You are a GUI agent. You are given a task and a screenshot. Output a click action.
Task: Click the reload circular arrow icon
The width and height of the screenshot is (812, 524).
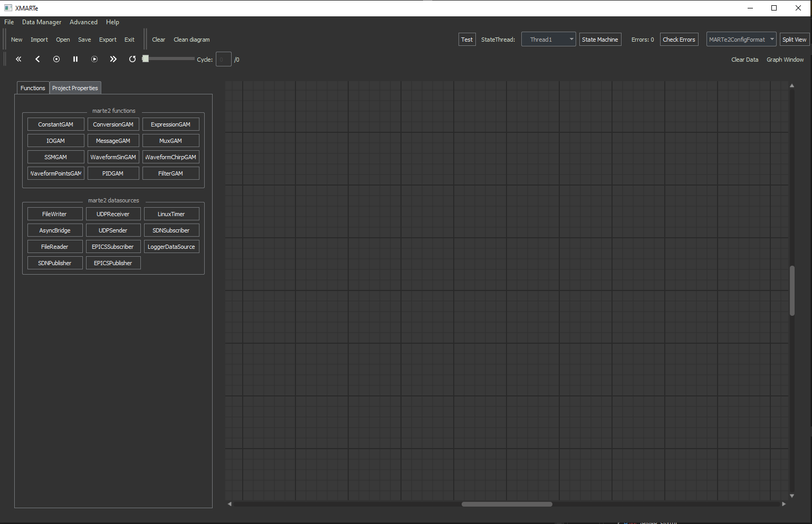click(x=132, y=59)
